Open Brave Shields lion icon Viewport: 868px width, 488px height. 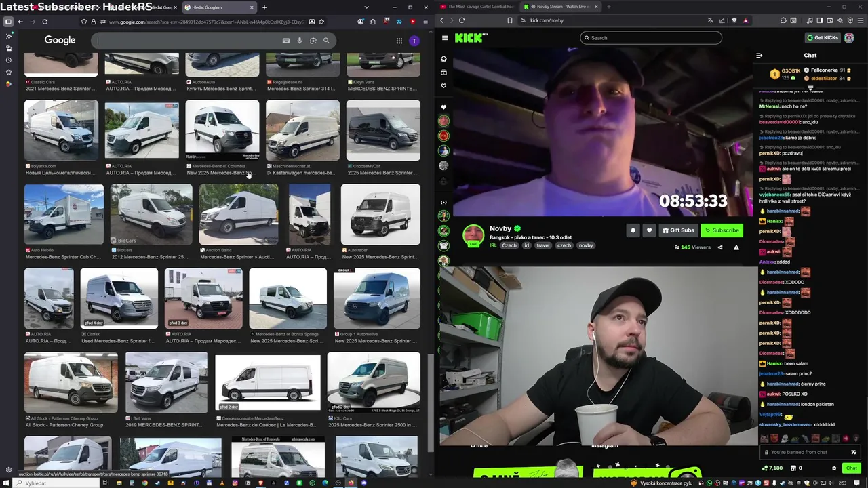(x=734, y=20)
